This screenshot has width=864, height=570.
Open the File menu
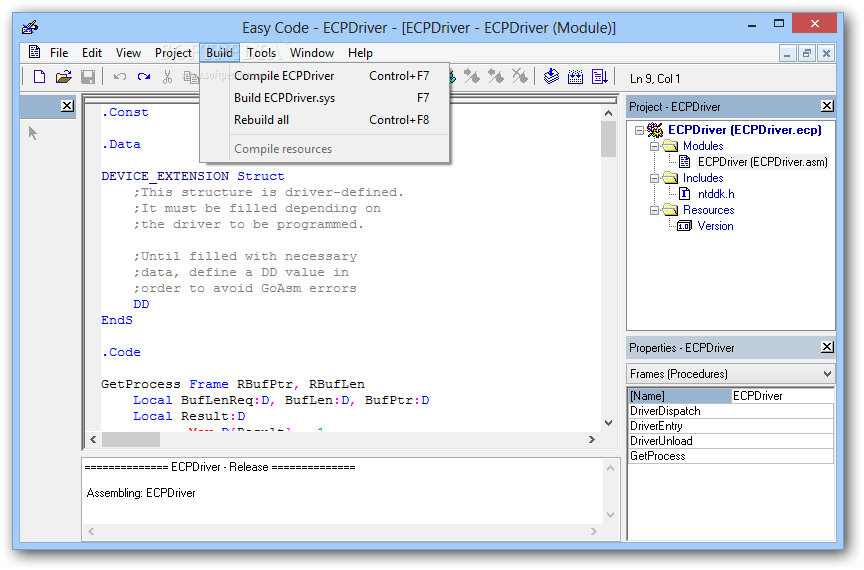[59, 53]
